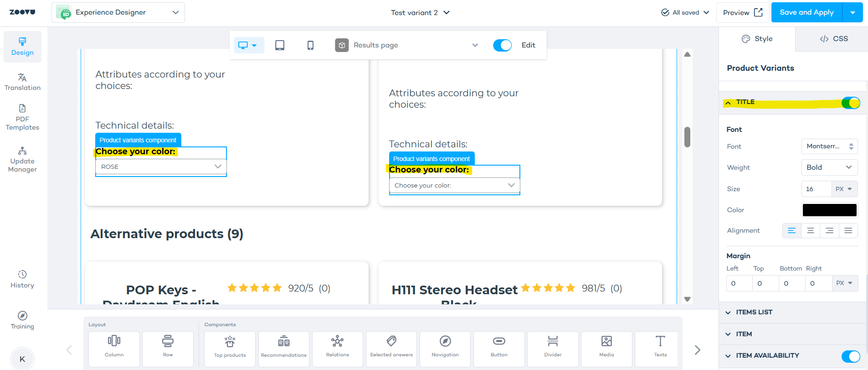Switch to the Style tab

coord(757,39)
